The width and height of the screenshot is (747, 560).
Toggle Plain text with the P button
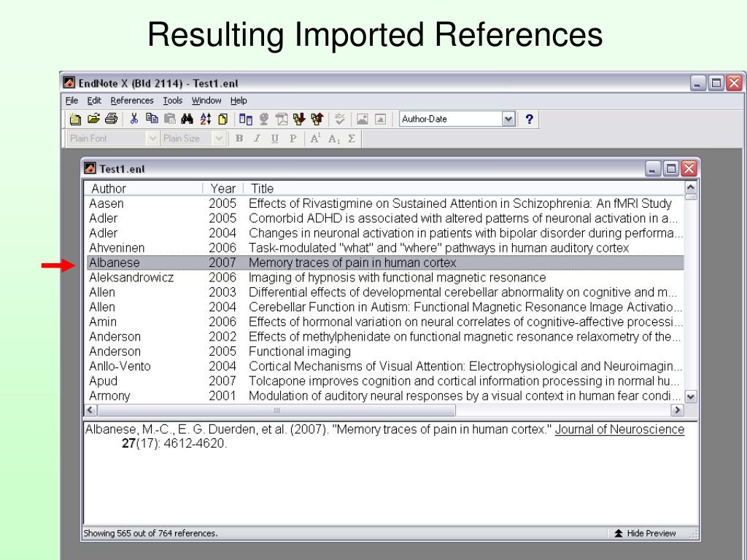[x=293, y=139]
